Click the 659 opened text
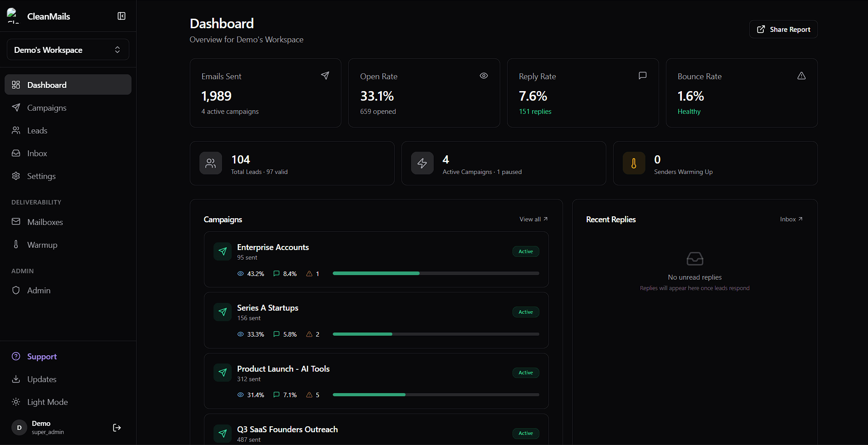This screenshot has width=868, height=445. click(x=378, y=112)
